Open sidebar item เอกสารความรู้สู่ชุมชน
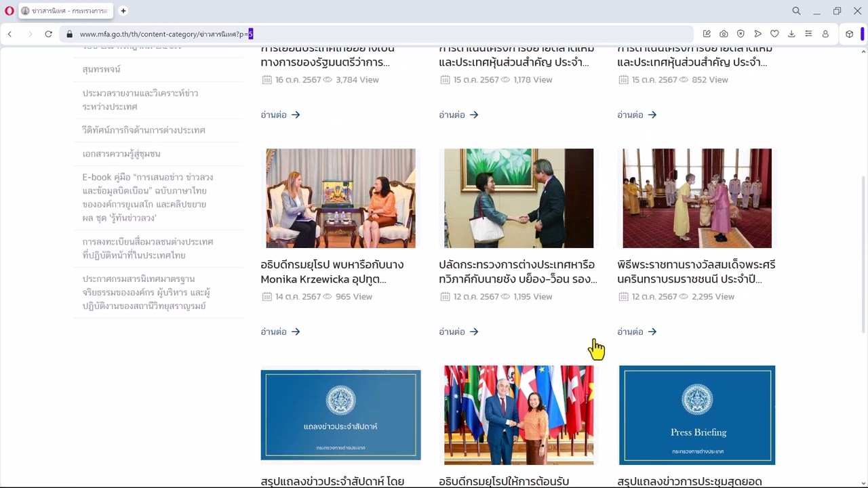Viewport: 868px width, 488px height. [x=121, y=154]
